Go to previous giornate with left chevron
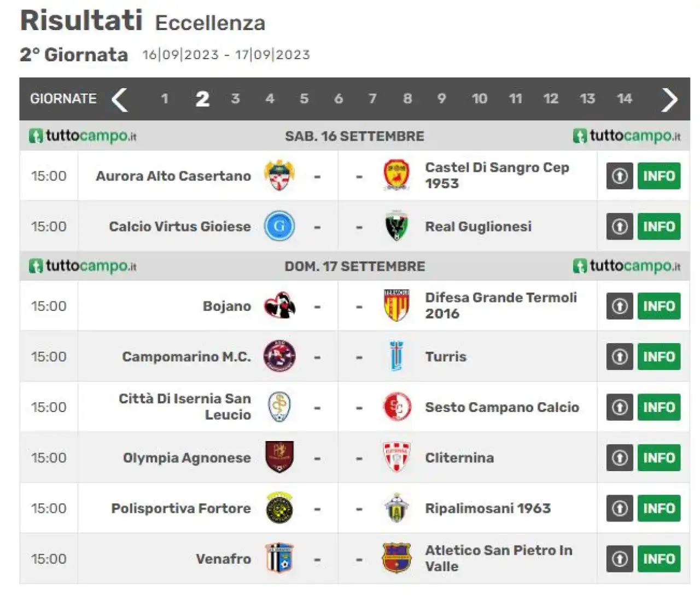700x597 pixels. pyautogui.click(x=120, y=100)
